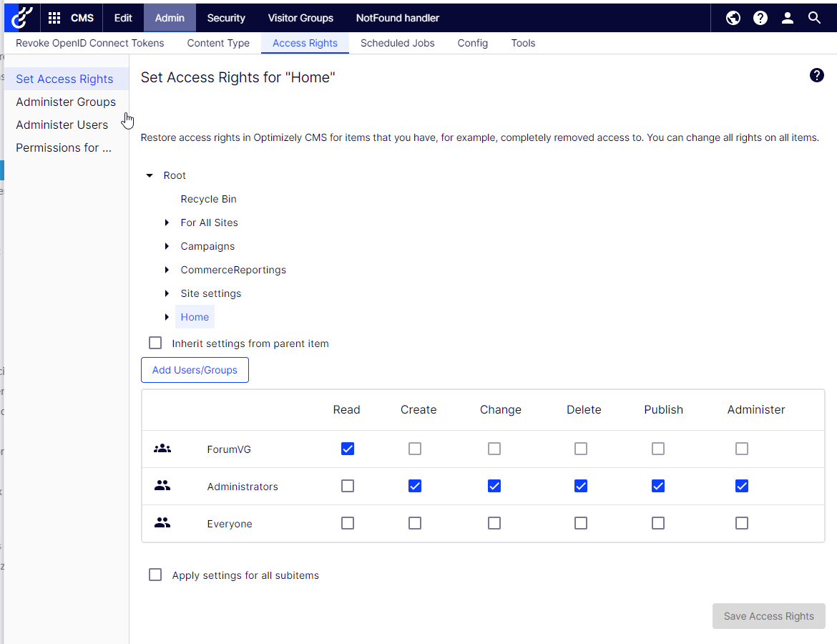Click the ForumVG visitor group icon

click(162, 449)
